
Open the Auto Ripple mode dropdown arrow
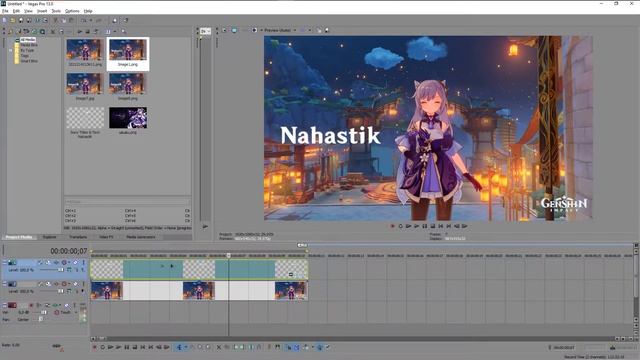tap(313, 347)
